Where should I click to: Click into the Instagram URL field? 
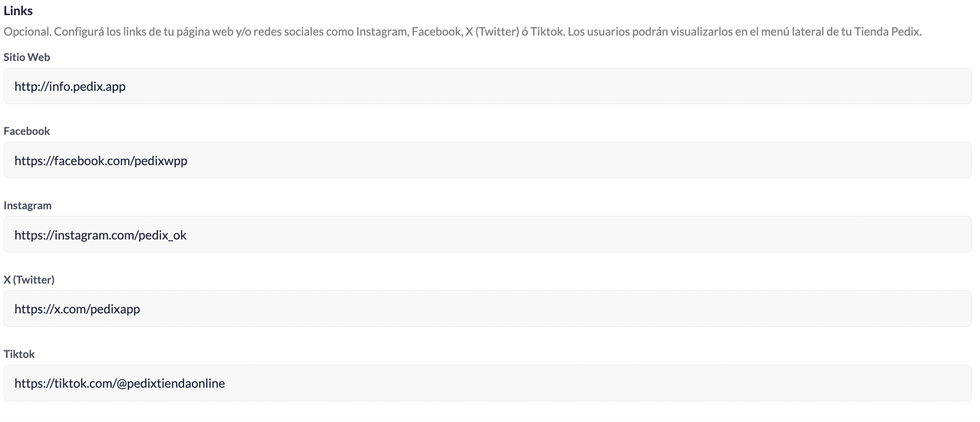(x=487, y=235)
